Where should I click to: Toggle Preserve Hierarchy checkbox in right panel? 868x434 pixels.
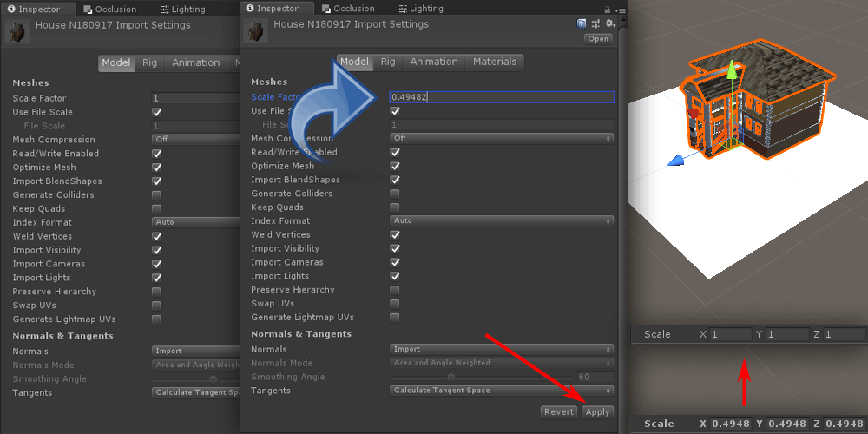pos(395,290)
